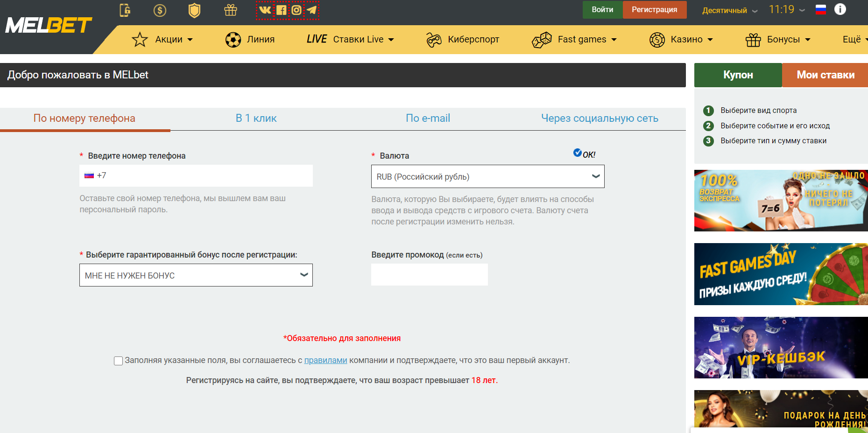Screen dimensions: 868x433
Task: Switch to Через социальную сеть tab
Action: [x=600, y=119]
